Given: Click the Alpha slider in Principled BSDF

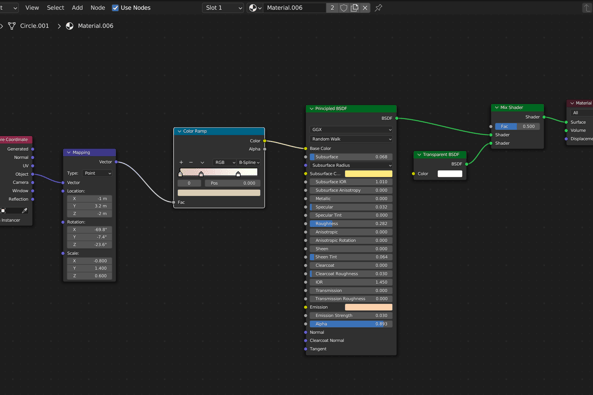Looking at the screenshot, I should click(x=351, y=324).
